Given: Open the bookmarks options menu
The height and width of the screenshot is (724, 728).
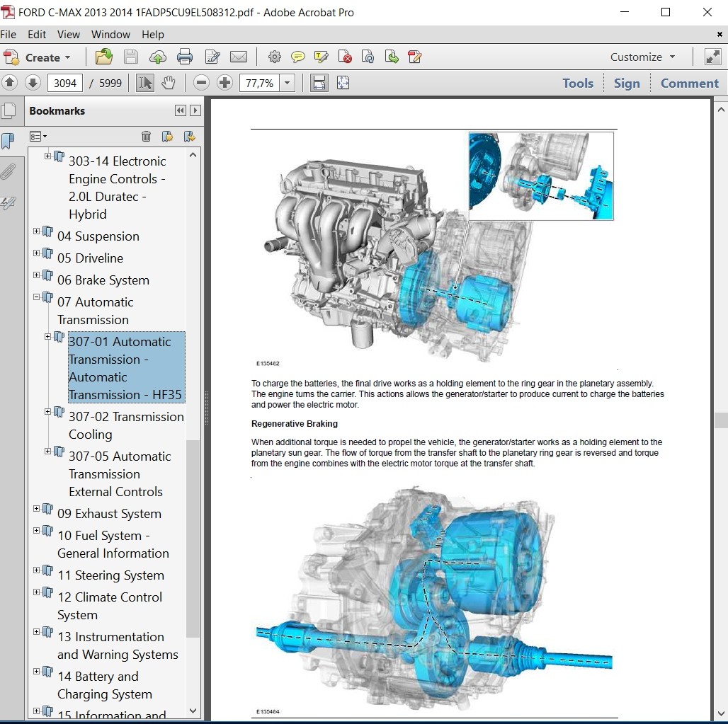Looking at the screenshot, I should (x=38, y=137).
